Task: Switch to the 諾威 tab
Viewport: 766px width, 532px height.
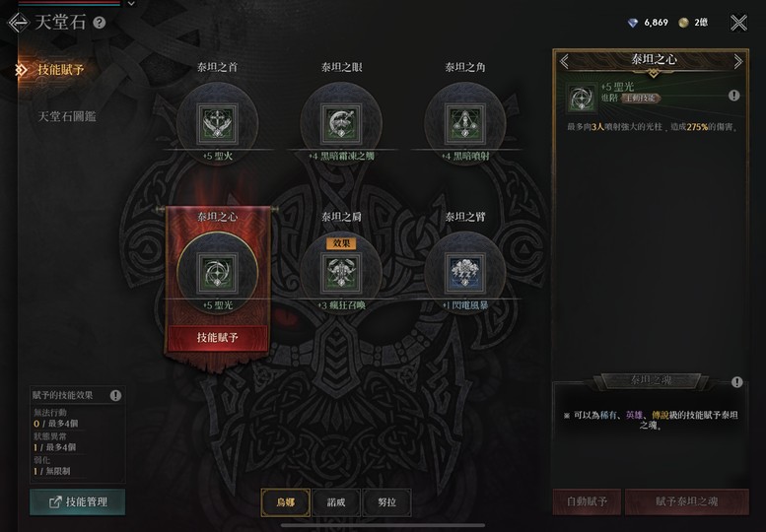Action: tap(336, 502)
